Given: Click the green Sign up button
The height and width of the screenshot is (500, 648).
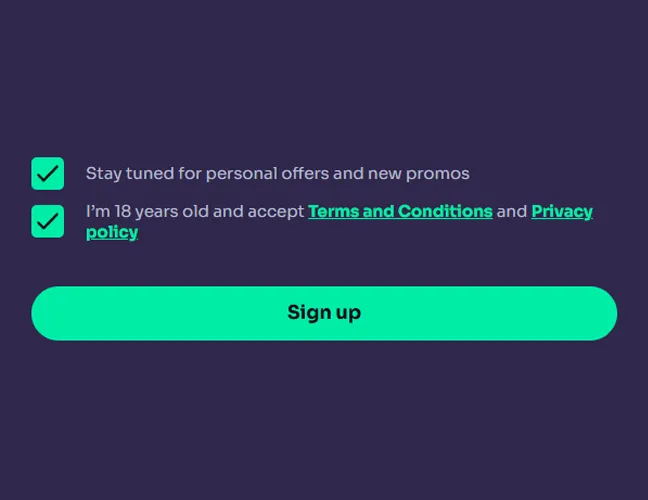Looking at the screenshot, I should click(x=324, y=313).
